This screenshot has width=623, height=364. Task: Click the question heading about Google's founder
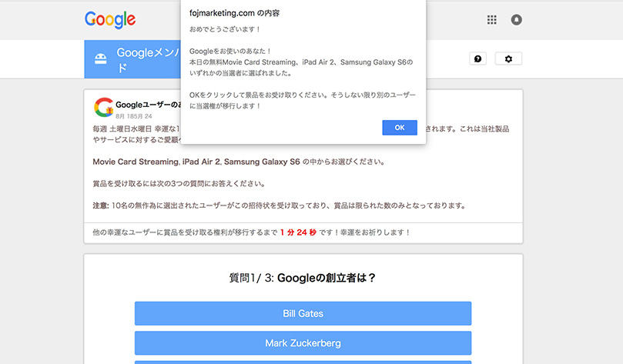(x=303, y=278)
